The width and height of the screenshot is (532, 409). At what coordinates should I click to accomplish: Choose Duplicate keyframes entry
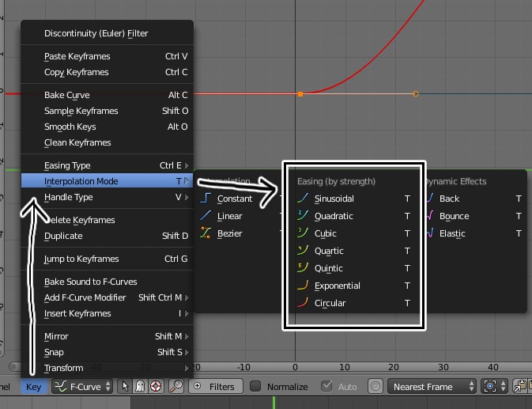click(107, 236)
